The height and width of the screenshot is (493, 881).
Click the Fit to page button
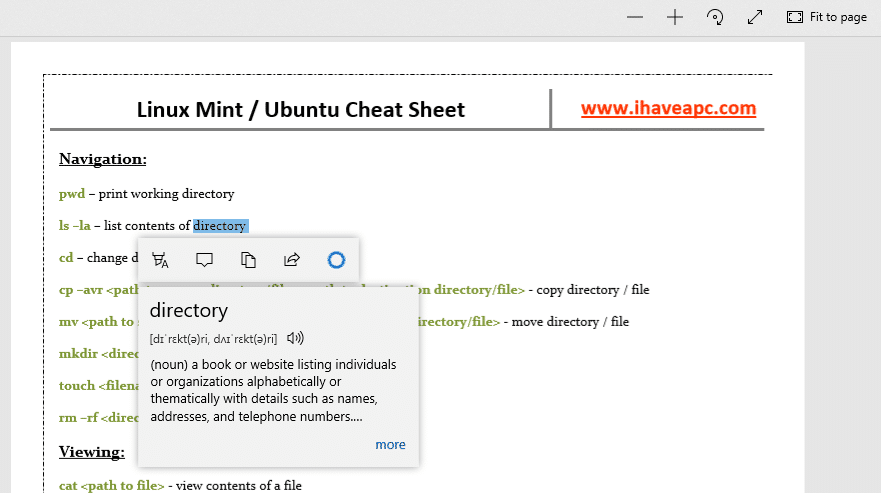pos(826,17)
